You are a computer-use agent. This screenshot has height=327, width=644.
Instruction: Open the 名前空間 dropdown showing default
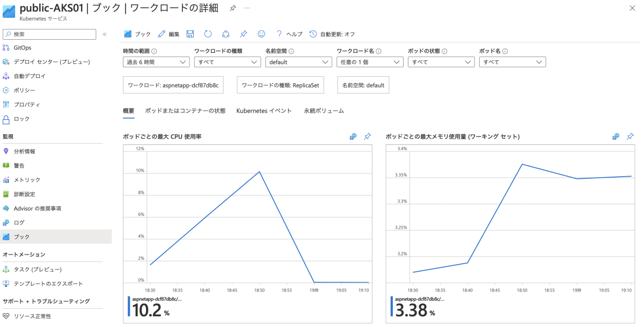298,62
